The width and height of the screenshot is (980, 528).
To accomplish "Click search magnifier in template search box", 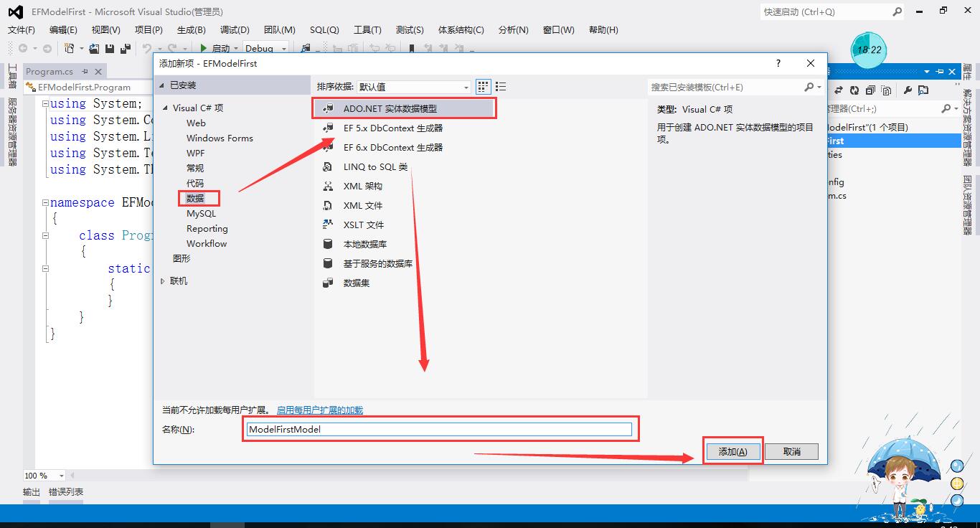I will (809, 87).
